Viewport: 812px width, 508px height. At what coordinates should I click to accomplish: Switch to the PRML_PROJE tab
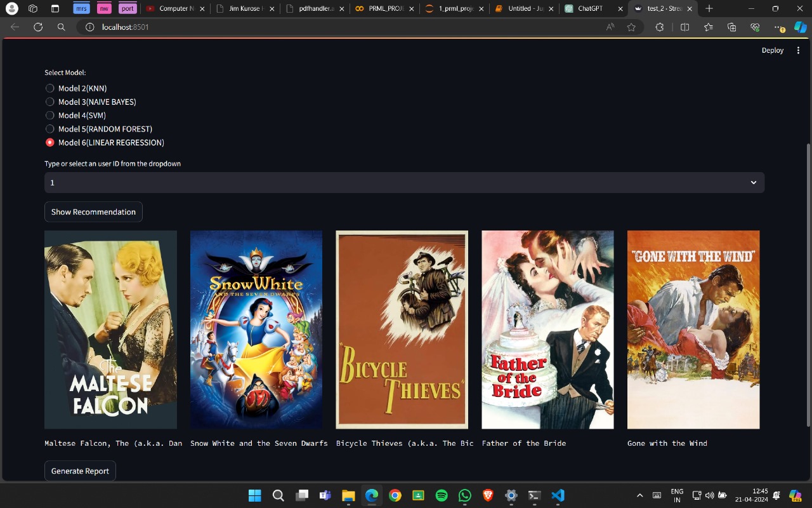386,9
